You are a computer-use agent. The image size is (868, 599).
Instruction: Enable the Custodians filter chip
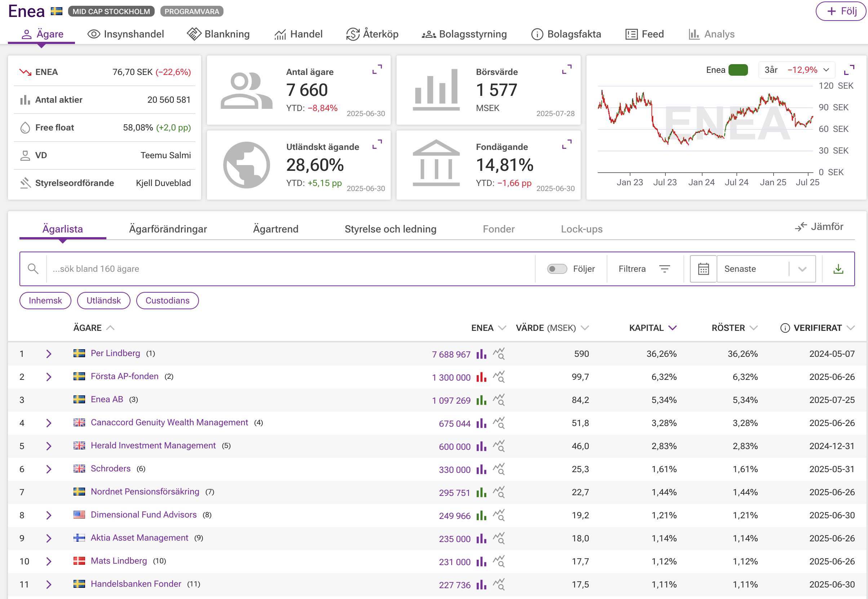click(167, 301)
